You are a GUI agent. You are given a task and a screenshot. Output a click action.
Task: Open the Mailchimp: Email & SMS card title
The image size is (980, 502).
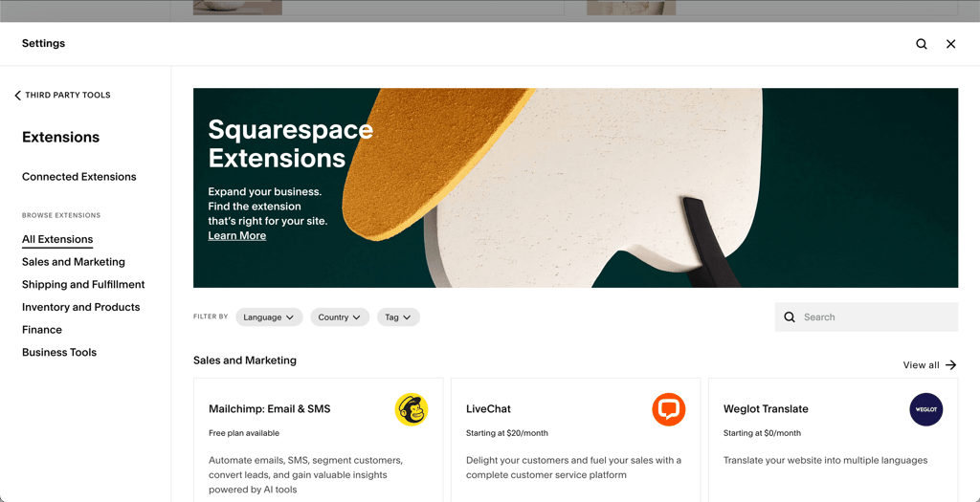pyautogui.click(x=269, y=409)
